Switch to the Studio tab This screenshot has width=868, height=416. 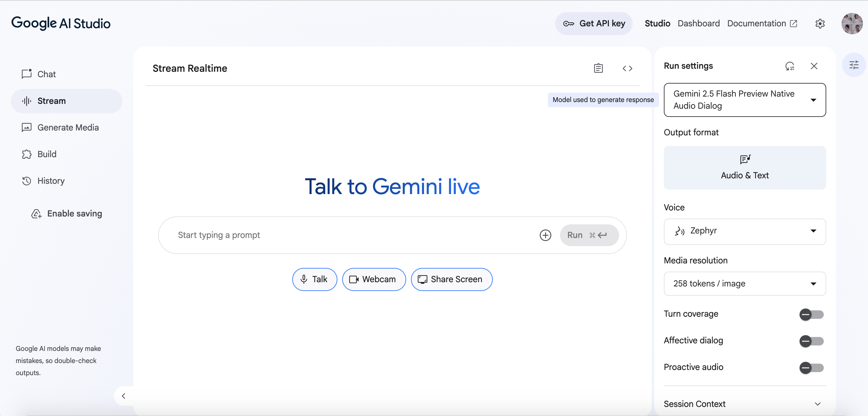[x=657, y=24]
